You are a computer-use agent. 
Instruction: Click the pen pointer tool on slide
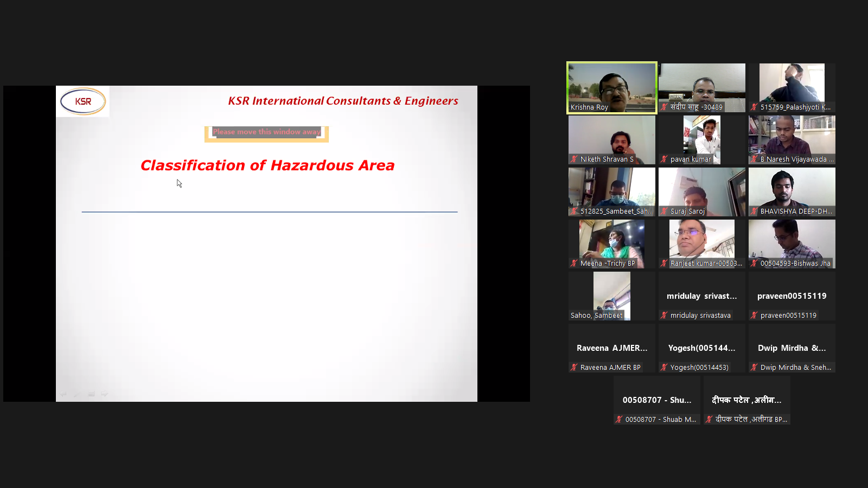click(x=77, y=394)
